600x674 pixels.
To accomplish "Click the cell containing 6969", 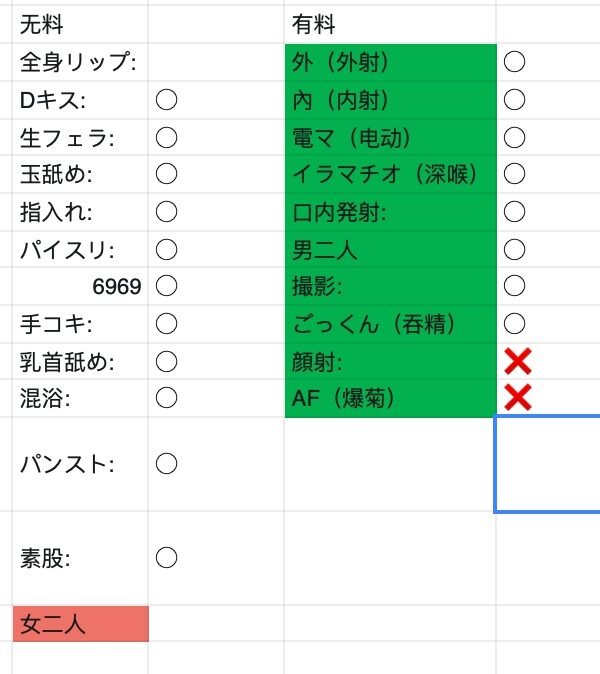I will point(80,286).
